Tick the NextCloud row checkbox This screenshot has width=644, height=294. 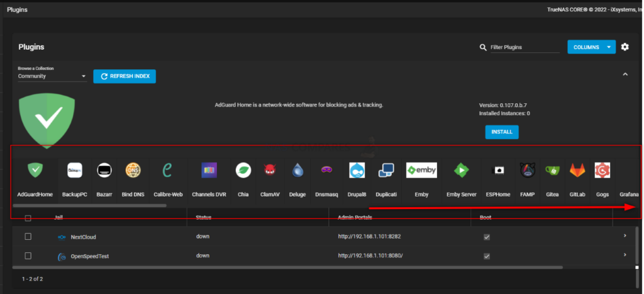[x=28, y=237]
